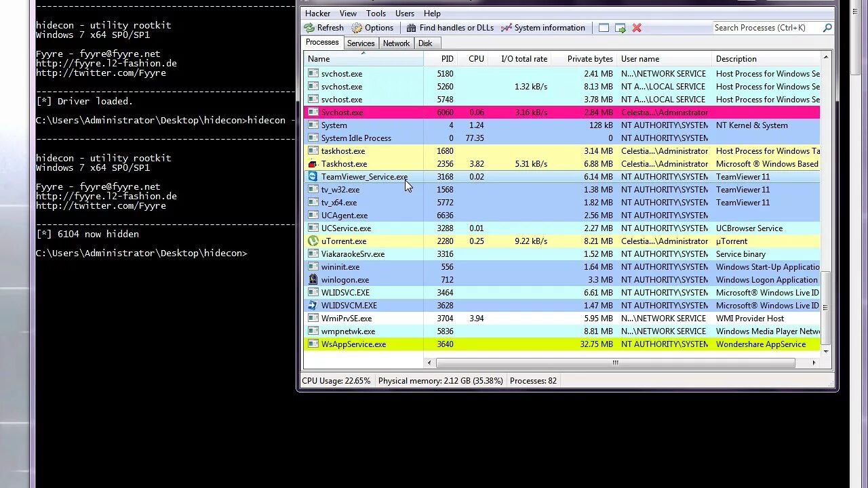Sort by Private bytes column
This screenshot has width=868, height=488.
coord(584,59)
